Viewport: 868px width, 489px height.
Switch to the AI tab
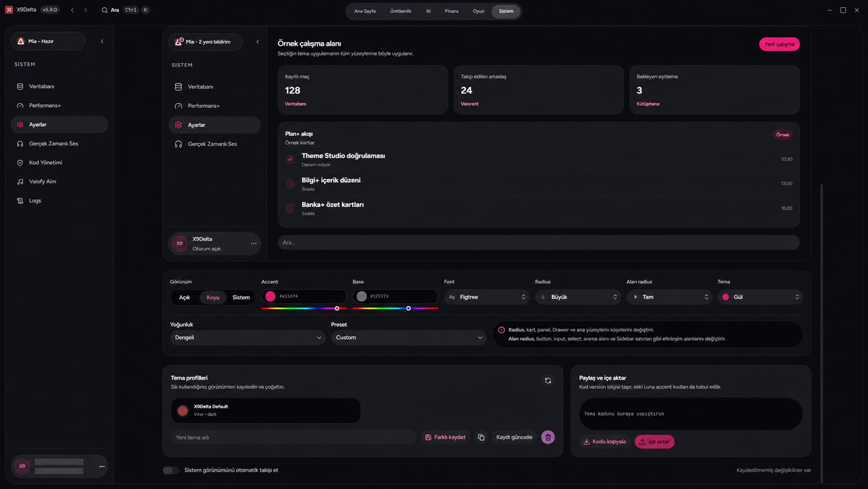coord(428,11)
